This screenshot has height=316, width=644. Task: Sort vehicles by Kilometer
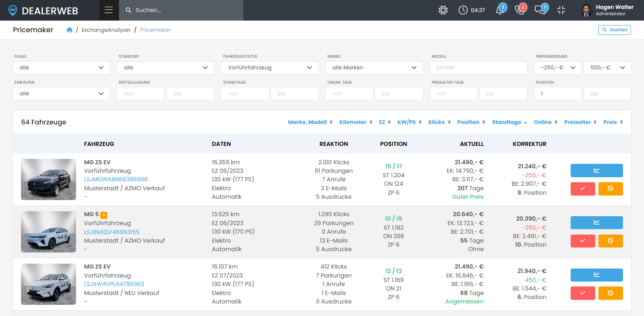pyautogui.click(x=356, y=122)
